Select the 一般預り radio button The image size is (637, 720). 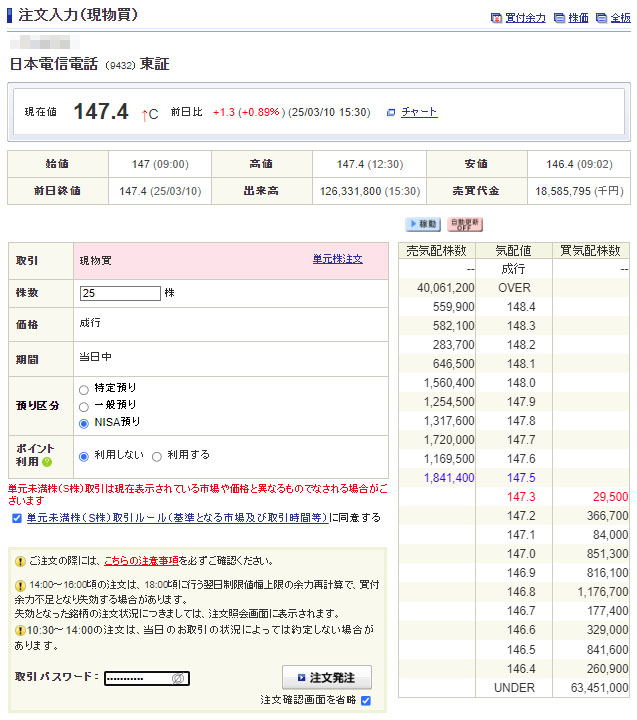[84, 405]
